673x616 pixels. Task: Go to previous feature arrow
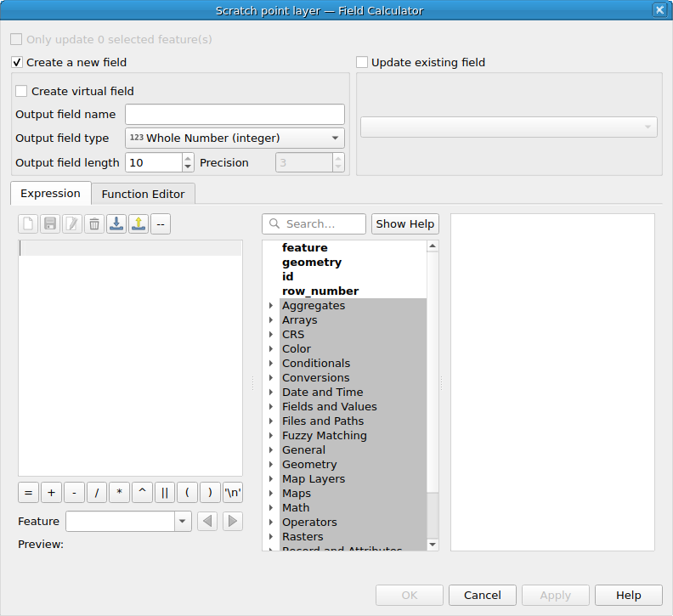(207, 521)
